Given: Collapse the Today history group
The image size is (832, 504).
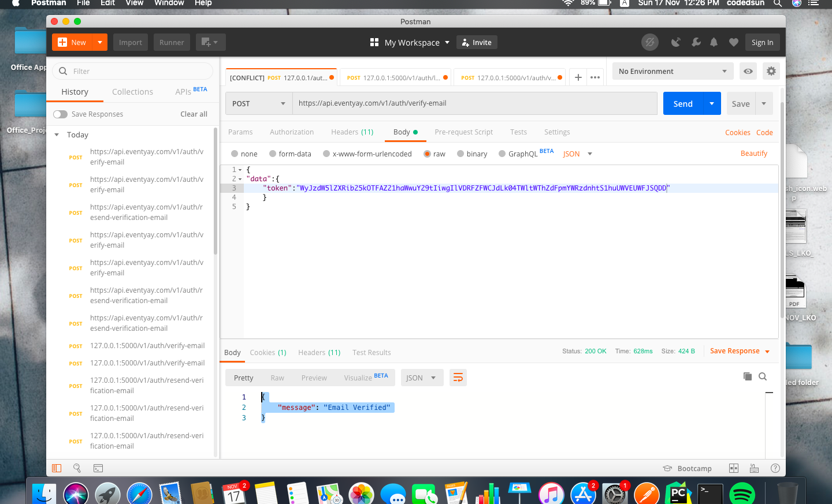Looking at the screenshot, I should [x=57, y=135].
